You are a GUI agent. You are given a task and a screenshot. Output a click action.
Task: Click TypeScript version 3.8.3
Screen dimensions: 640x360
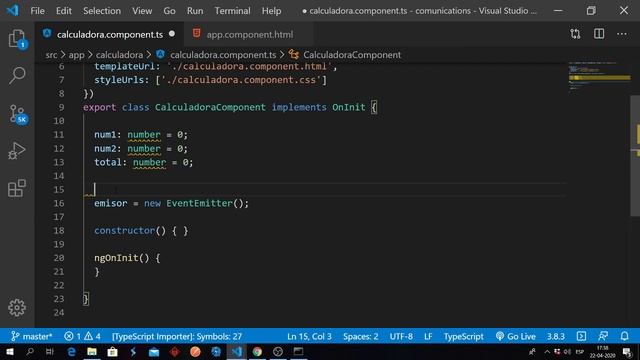pos(556,336)
